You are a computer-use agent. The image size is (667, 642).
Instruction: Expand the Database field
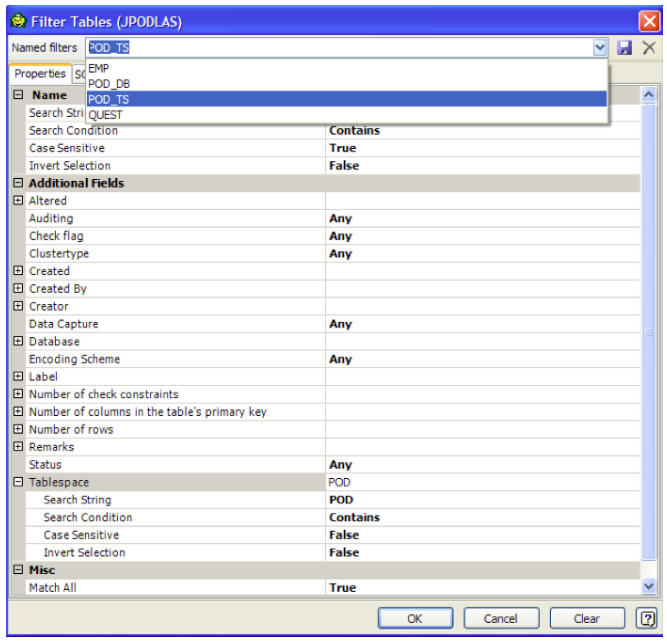pos(18,341)
